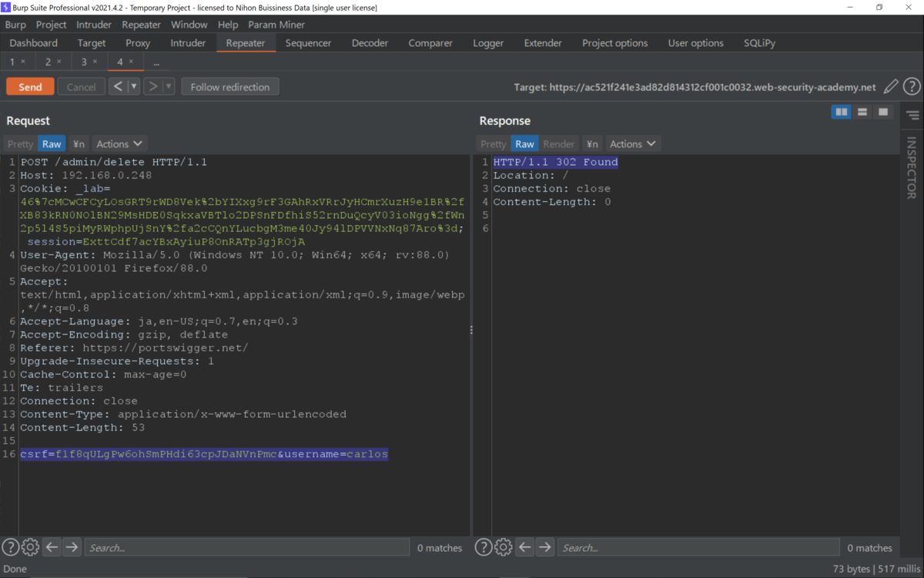This screenshot has width=924, height=578.
Task: Switch request view to Raw
Action: 52,144
